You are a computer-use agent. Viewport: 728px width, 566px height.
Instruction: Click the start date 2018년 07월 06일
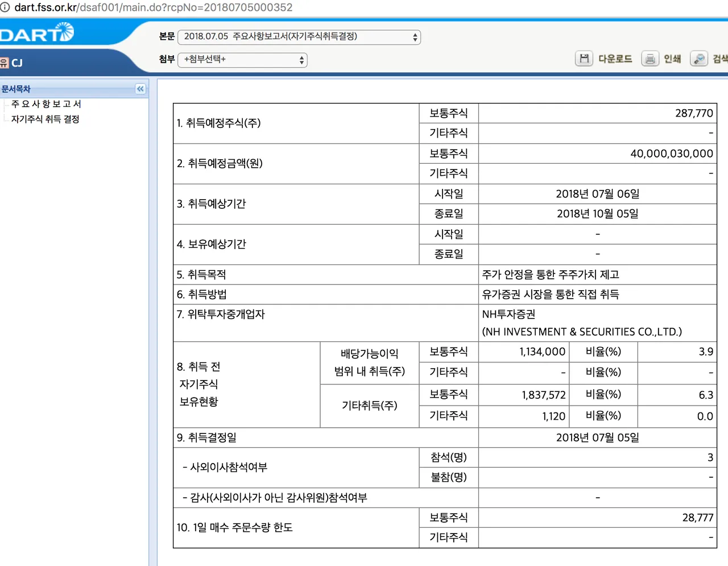598,194
